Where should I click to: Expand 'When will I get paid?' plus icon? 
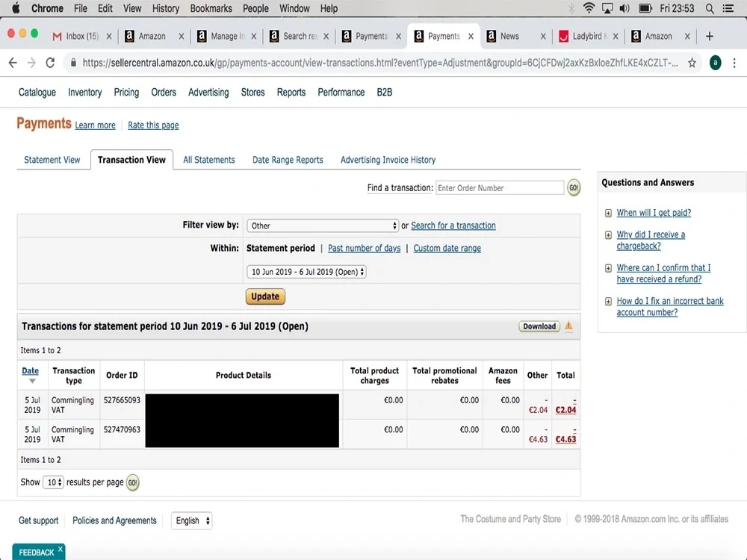pyautogui.click(x=608, y=213)
